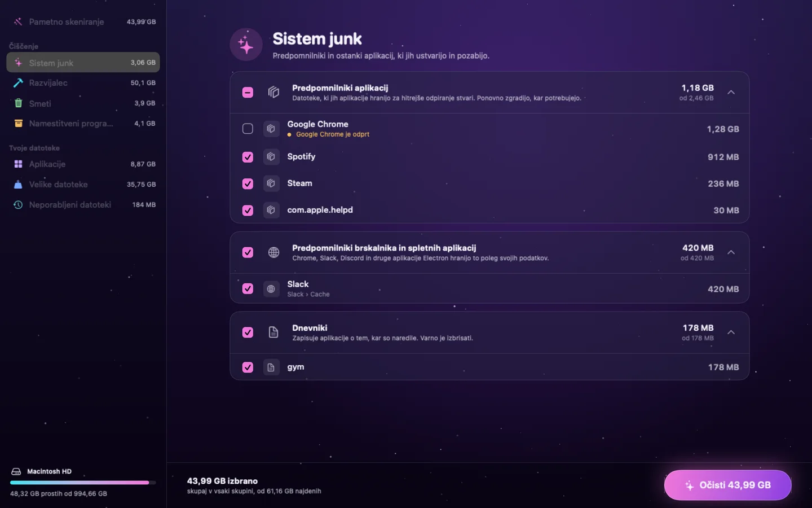The image size is (812, 508).
Task: Go to Velike datoteke section
Action: 83,185
